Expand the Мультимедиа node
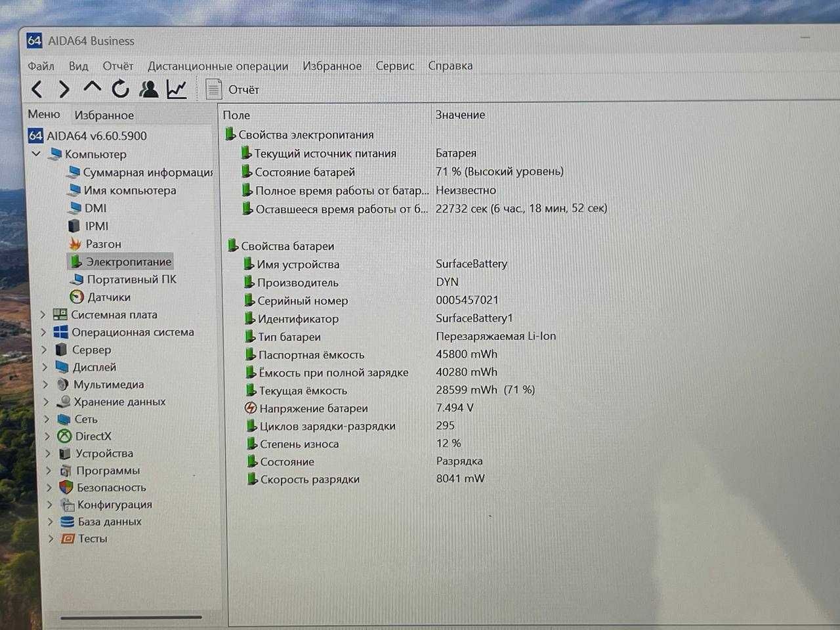Image resolution: width=840 pixels, height=630 pixels. [45, 384]
